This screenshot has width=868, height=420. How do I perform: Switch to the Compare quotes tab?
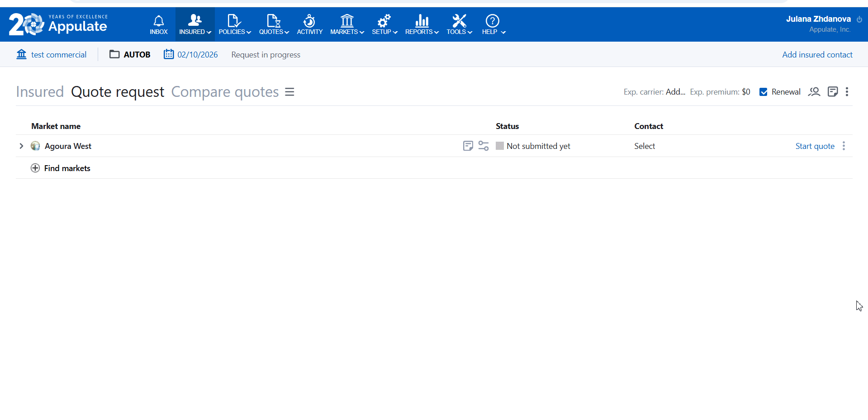pyautogui.click(x=225, y=92)
